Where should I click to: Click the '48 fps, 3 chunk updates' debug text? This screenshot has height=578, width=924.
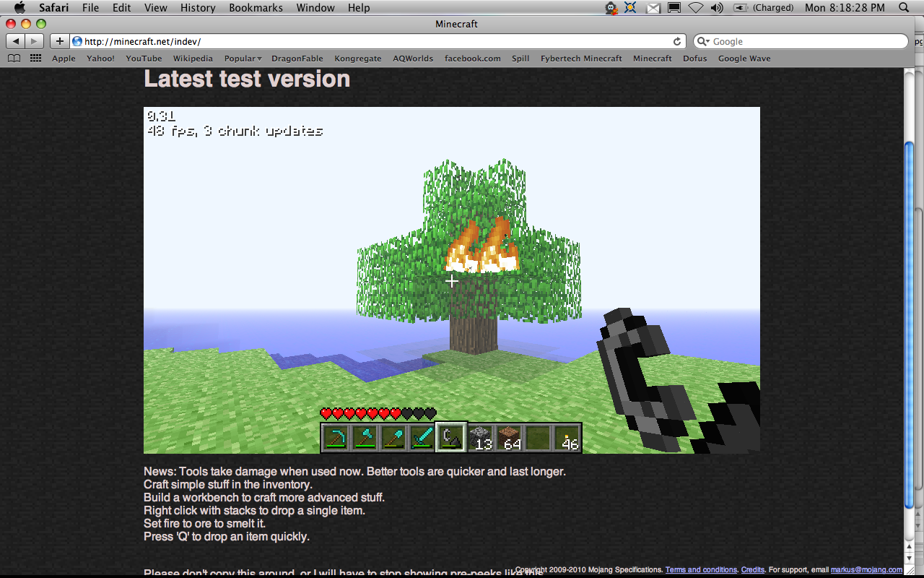coord(235,131)
